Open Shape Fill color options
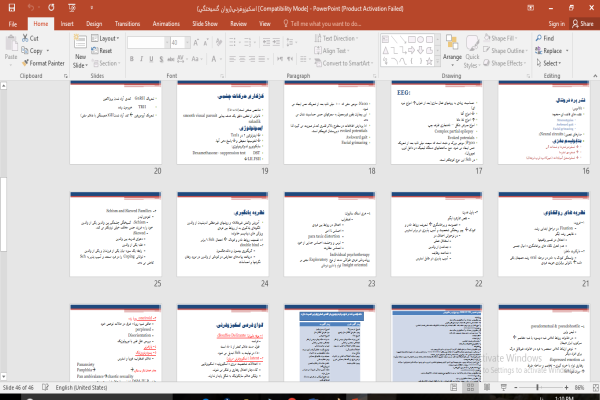The width and height of the screenshot is (600, 400). [501, 38]
